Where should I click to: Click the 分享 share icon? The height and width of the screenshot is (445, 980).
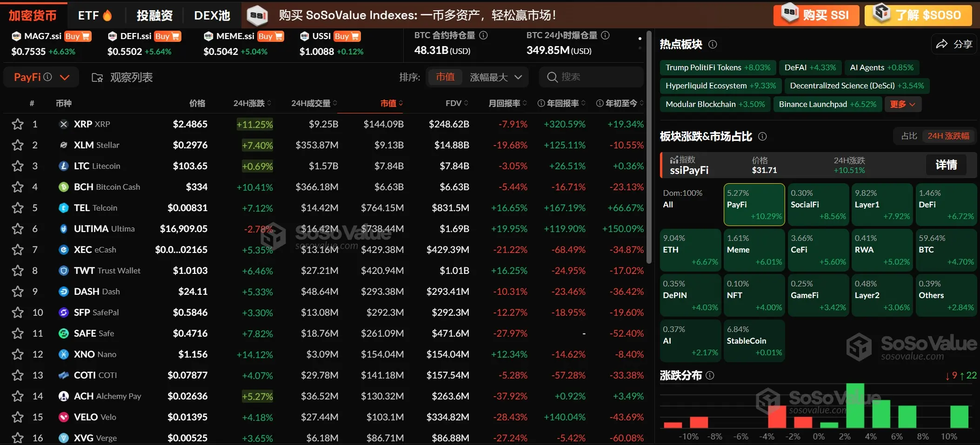click(x=941, y=44)
